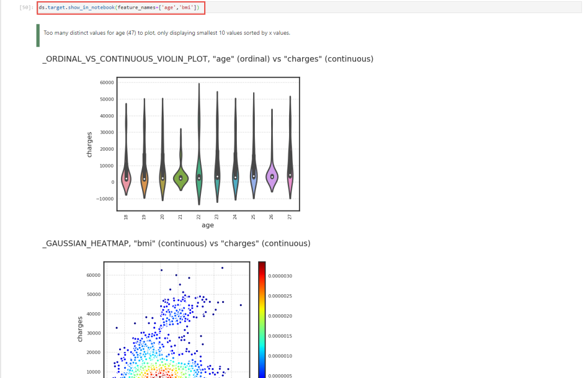Click the 40000 tick on heatmap axis
Image resolution: width=588 pixels, height=378 pixels.
pos(94,314)
